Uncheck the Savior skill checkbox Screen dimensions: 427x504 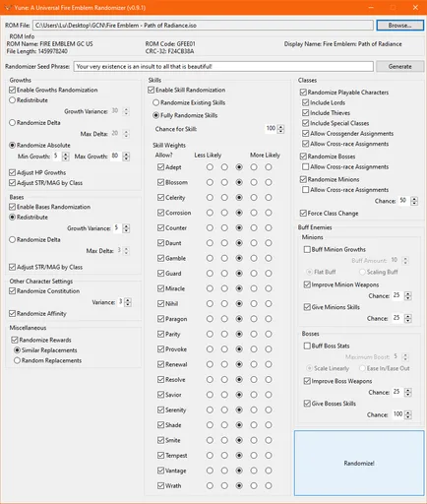pyautogui.click(x=160, y=395)
